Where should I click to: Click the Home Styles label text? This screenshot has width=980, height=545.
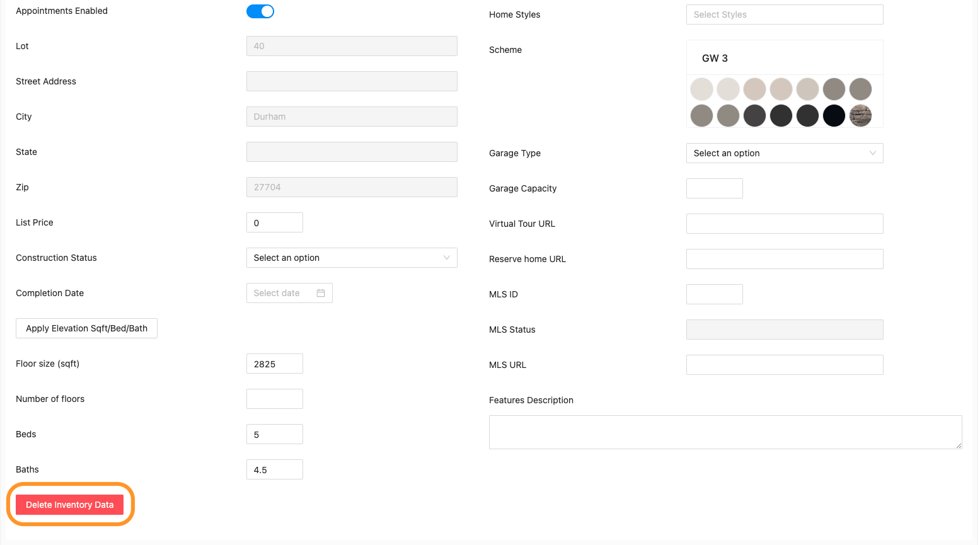(x=514, y=14)
